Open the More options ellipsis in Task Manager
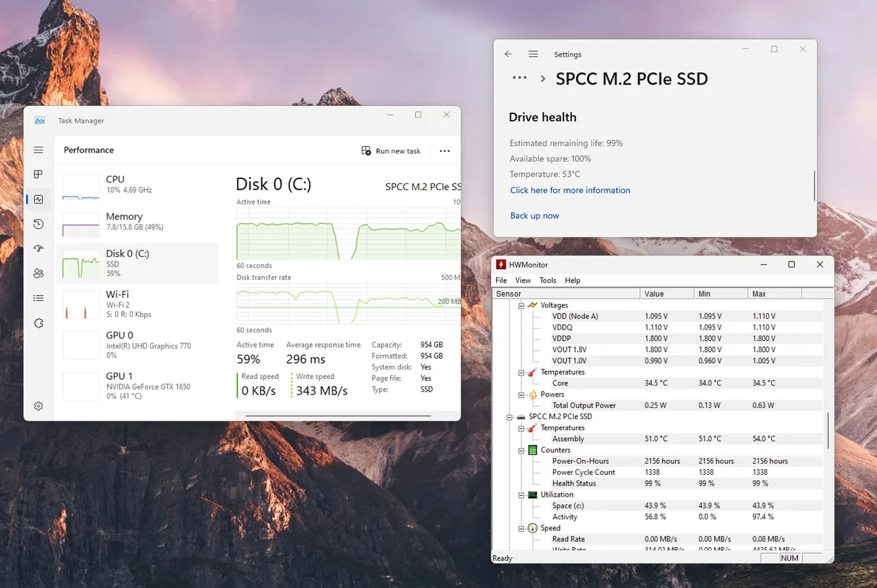This screenshot has height=588, width=877. point(444,150)
